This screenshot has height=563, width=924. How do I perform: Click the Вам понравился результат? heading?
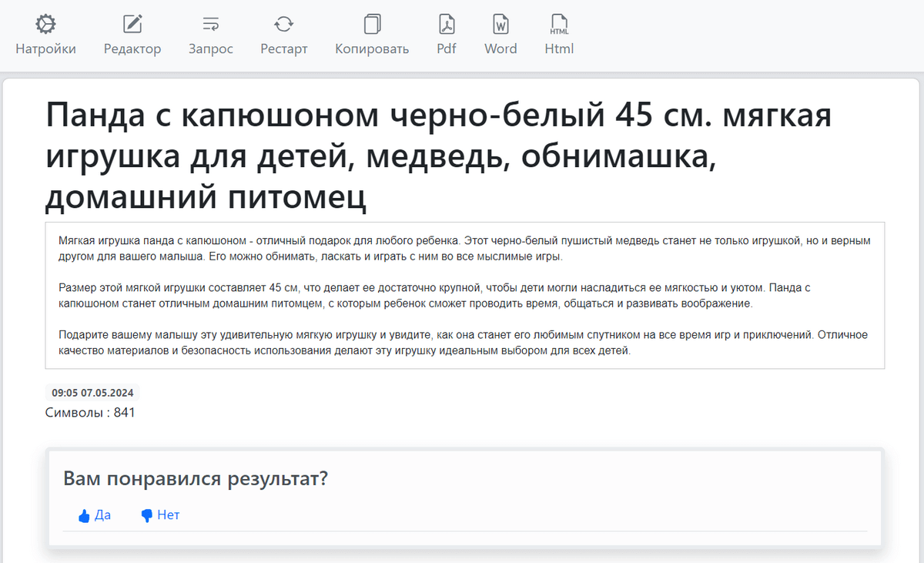tap(196, 478)
